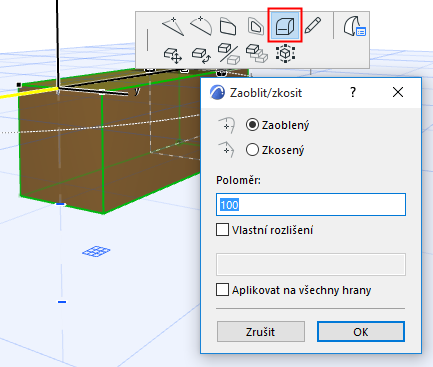
Task: Enable the Vlastní rozlišení checkbox
Action: click(222, 230)
